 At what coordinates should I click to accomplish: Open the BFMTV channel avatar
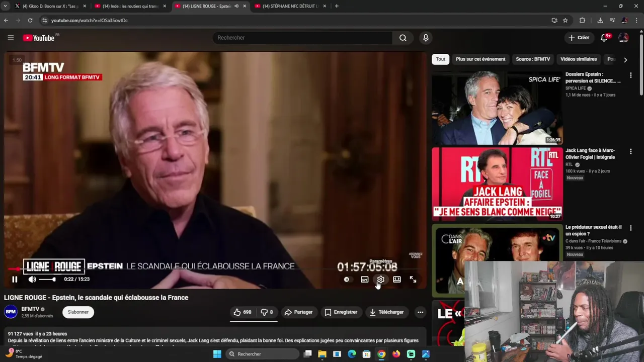[x=11, y=312]
